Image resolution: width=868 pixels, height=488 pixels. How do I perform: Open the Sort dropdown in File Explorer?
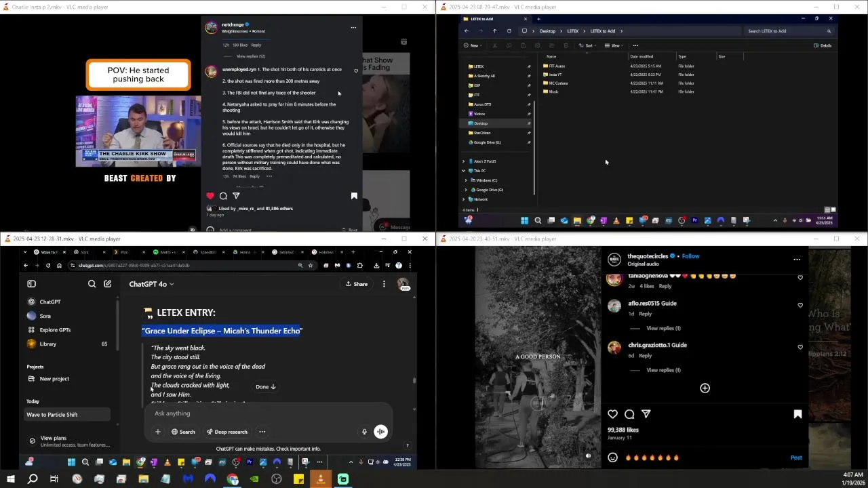(x=589, y=45)
